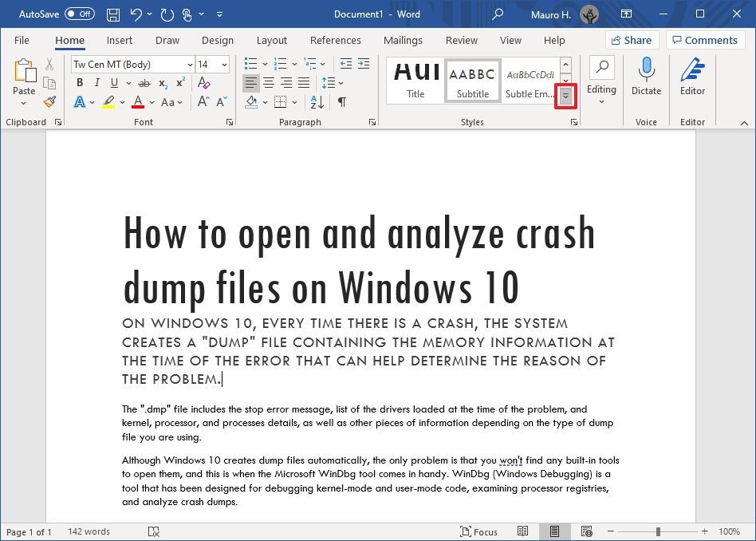Open the Mailings ribbon tab
756x541 pixels.
(x=403, y=40)
